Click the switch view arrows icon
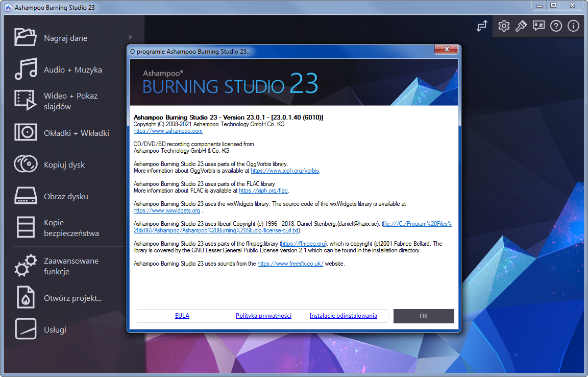The height and width of the screenshot is (377, 588). 482,26
